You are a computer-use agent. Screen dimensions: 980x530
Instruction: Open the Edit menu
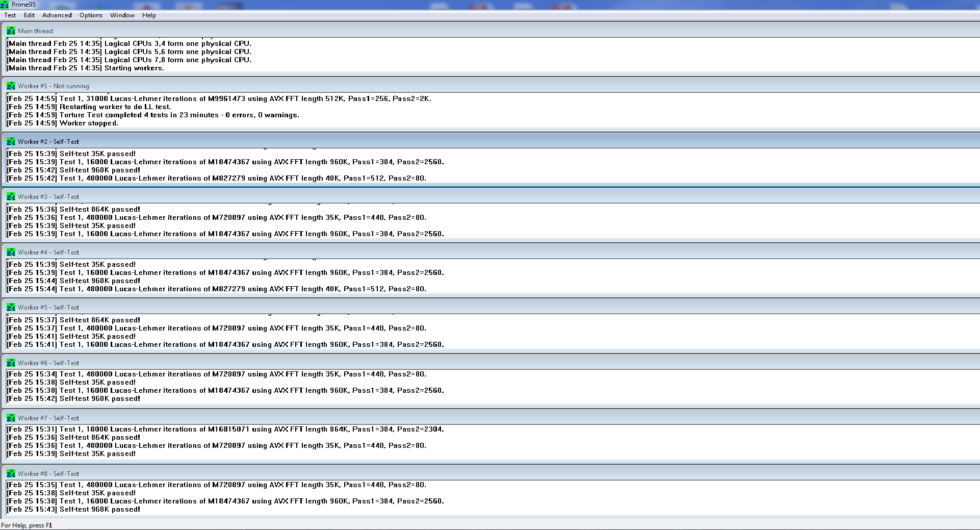coord(29,15)
